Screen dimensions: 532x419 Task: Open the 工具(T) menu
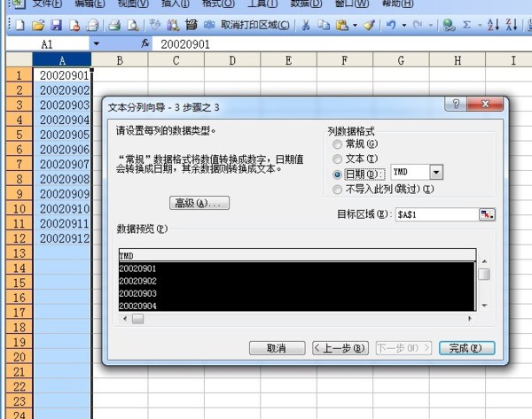(x=262, y=4)
